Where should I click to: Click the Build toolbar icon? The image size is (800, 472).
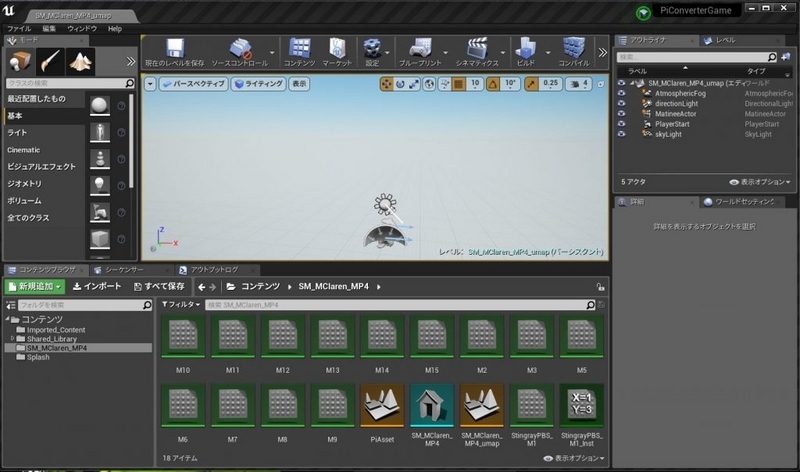(x=526, y=52)
